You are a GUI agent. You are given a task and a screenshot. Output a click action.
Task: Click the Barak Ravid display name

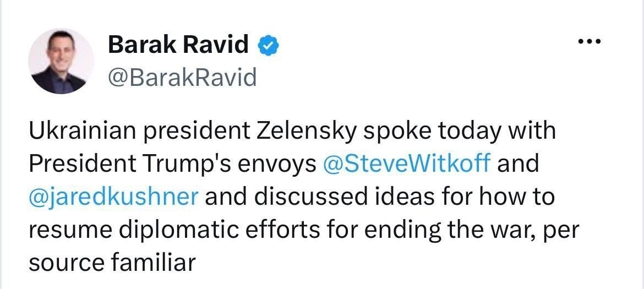(x=178, y=45)
